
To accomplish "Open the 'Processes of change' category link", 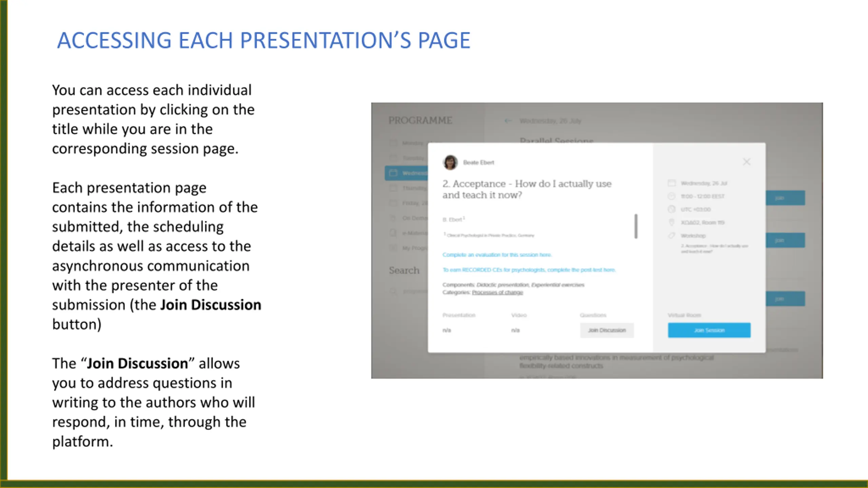I will [497, 292].
